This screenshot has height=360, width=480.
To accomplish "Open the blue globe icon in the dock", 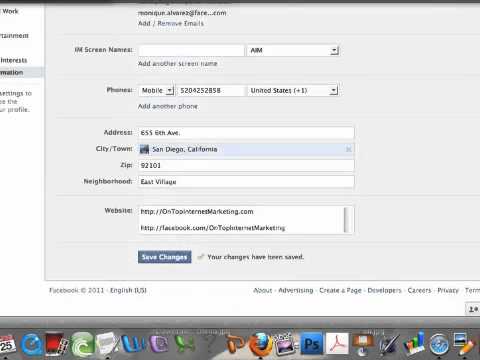I will 439,344.
